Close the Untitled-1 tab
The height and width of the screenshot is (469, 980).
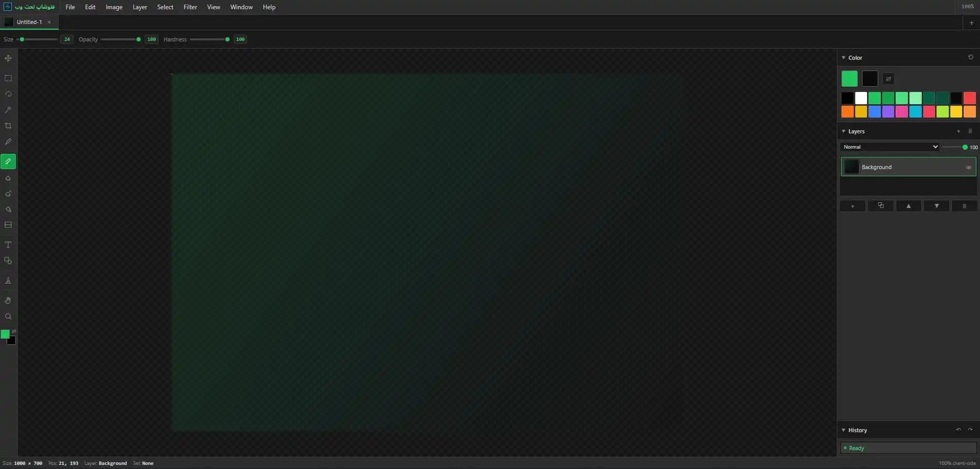click(x=49, y=22)
